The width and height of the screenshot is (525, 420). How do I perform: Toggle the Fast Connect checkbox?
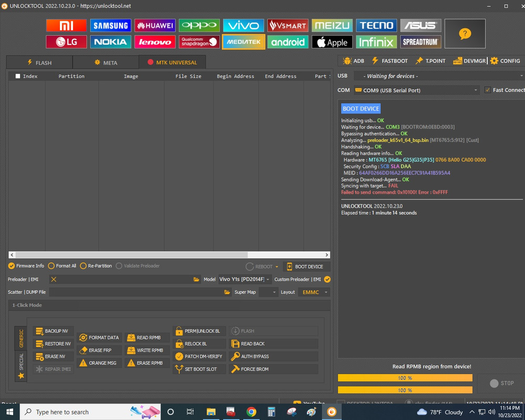488,90
